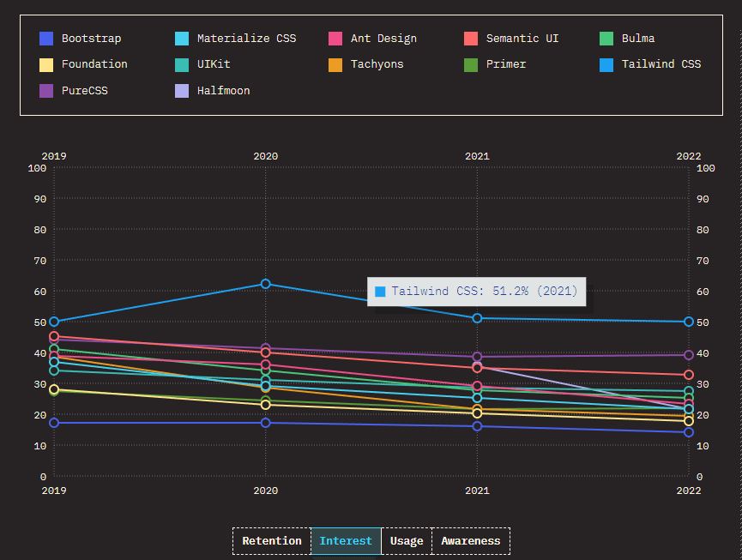
Task: Switch to the Awareness tab
Action: tap(471, 540)
